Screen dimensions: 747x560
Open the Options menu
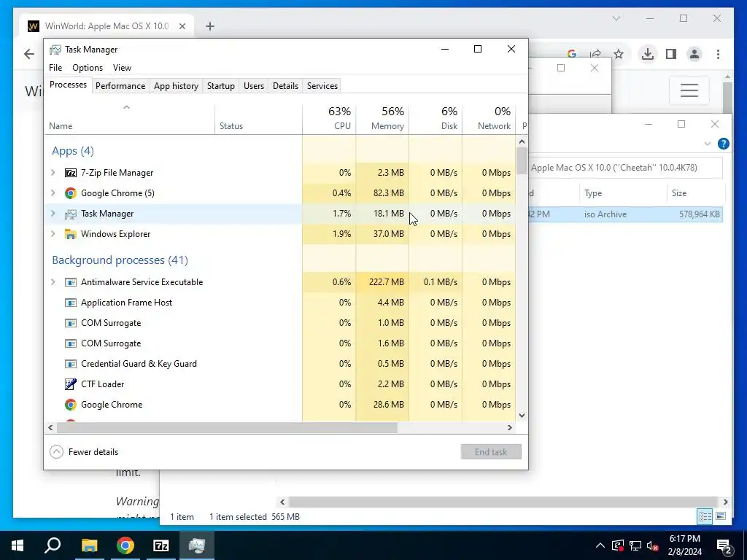pyautogui.click(x=88, y=68)
